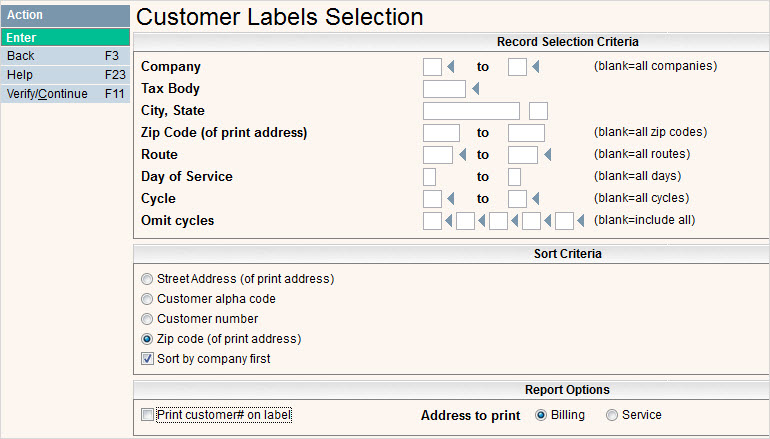Image resolution: width=770 pixels, height=439 pixels.
Task: Click the Day of Service from box
Action: (x=429, y=177)
